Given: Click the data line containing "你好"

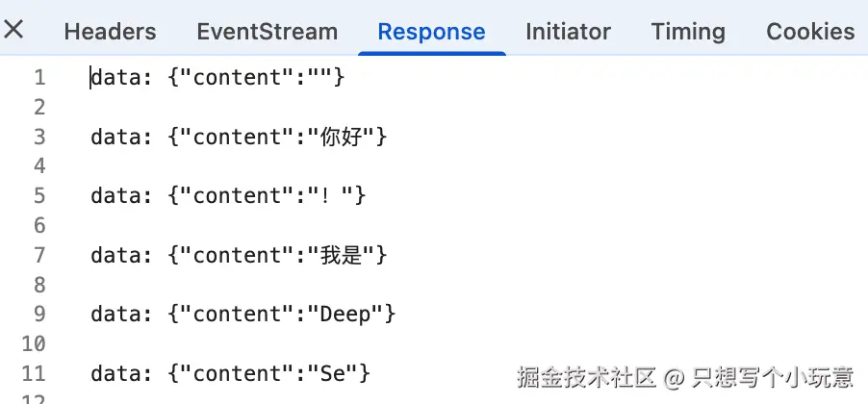Looking at the screenshot, I should click(x=239, y=137).
